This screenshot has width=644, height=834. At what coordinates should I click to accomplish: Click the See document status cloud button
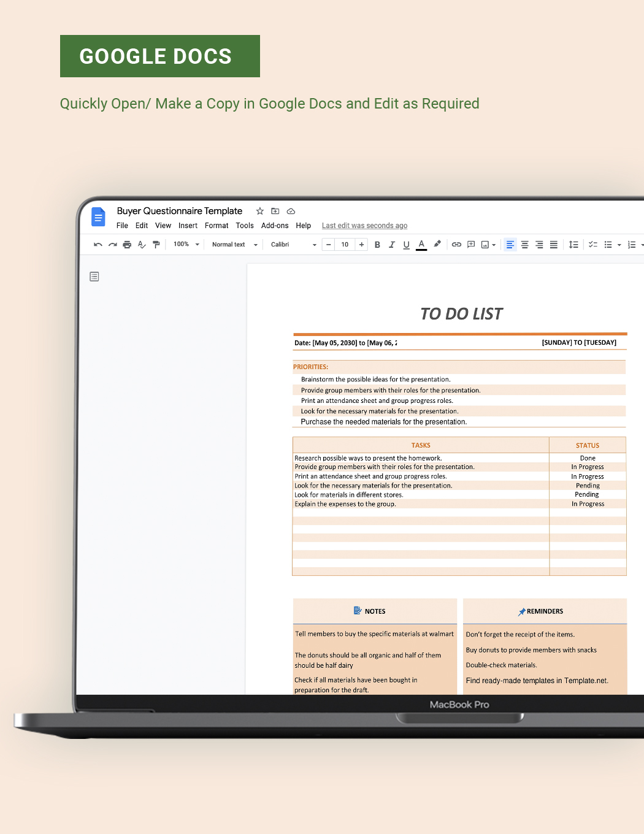click(291, 211)
